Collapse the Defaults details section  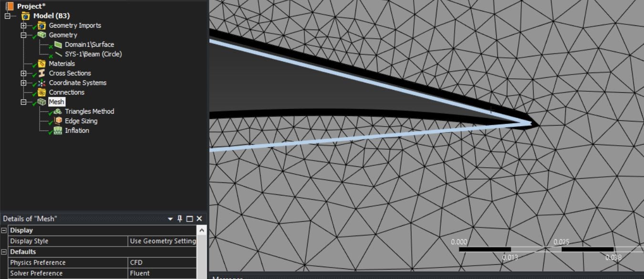[x=4, y=252]
